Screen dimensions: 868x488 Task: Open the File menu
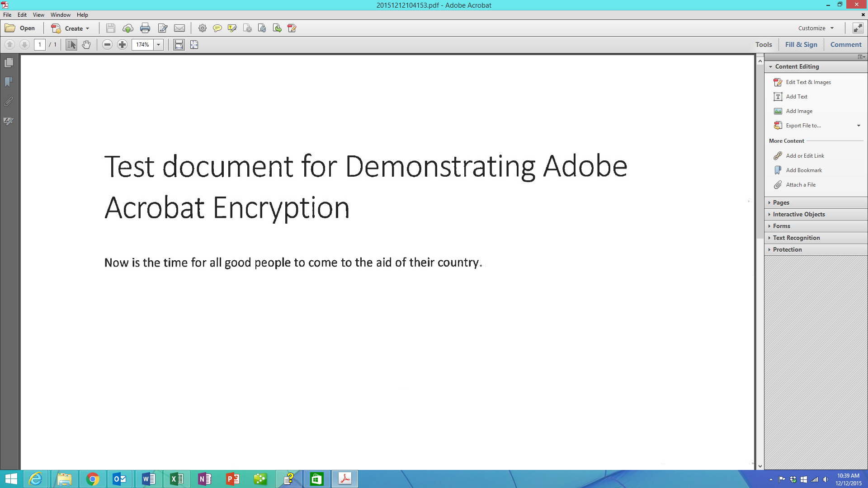point(7,15)
